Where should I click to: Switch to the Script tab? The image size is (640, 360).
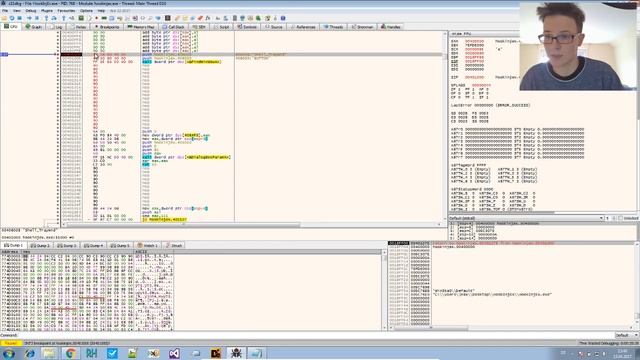[222, 27]
